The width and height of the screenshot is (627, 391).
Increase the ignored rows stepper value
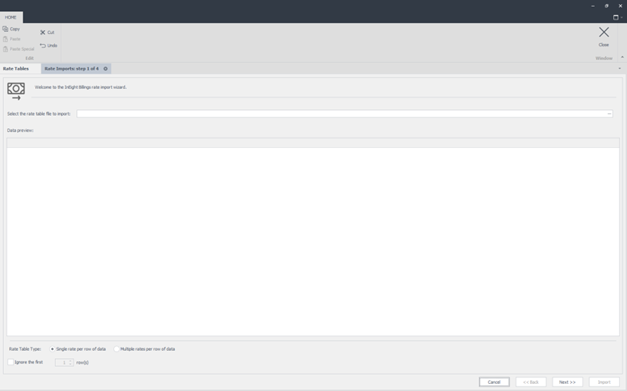pos(71,361)
